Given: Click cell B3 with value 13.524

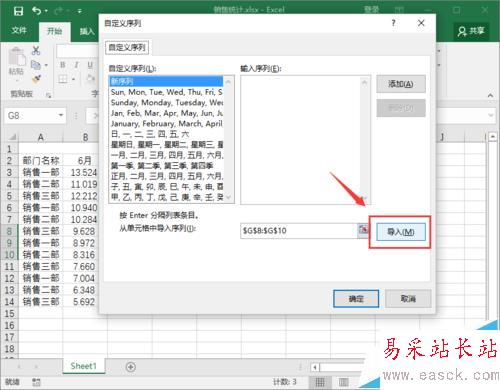Looking at the screenshot, I should (x=83, y=172).
